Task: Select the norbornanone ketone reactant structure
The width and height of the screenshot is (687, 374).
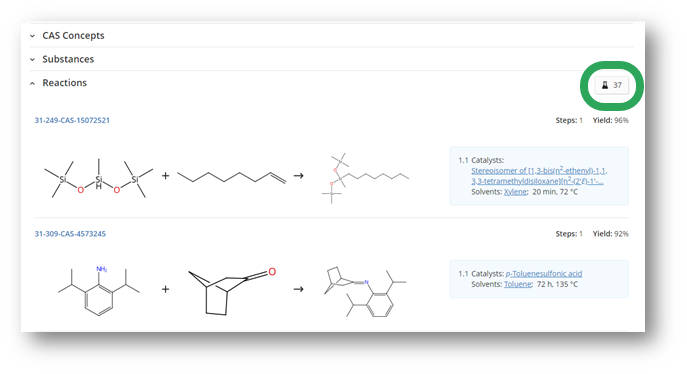Action: click(x=232, y=291)
